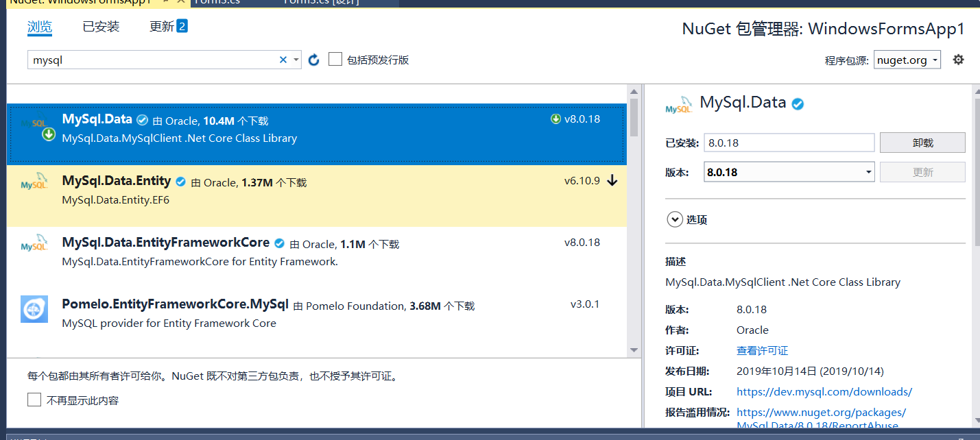
Task: Tick the 不再显示此内容 checkbox
Action: coord(34,400)
